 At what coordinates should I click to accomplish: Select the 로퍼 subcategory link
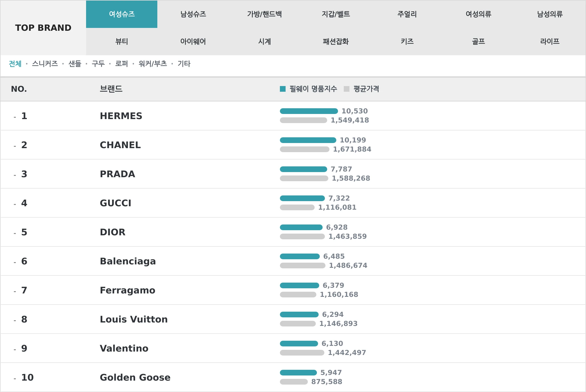[121, 64]
